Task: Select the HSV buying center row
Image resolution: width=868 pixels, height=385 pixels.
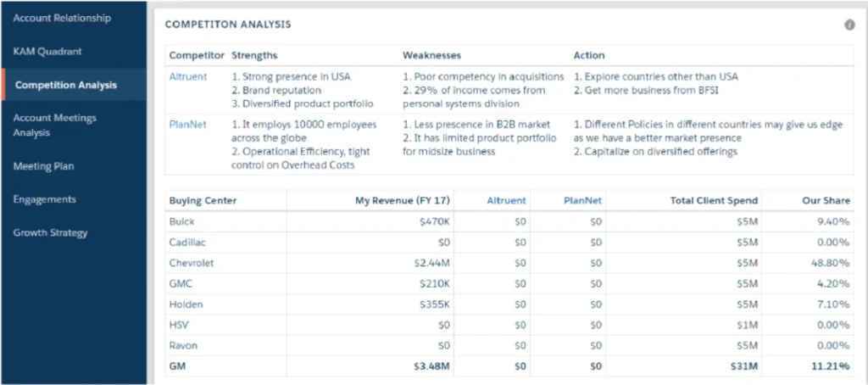Action: pyautogui.click(x=509, y=325)
